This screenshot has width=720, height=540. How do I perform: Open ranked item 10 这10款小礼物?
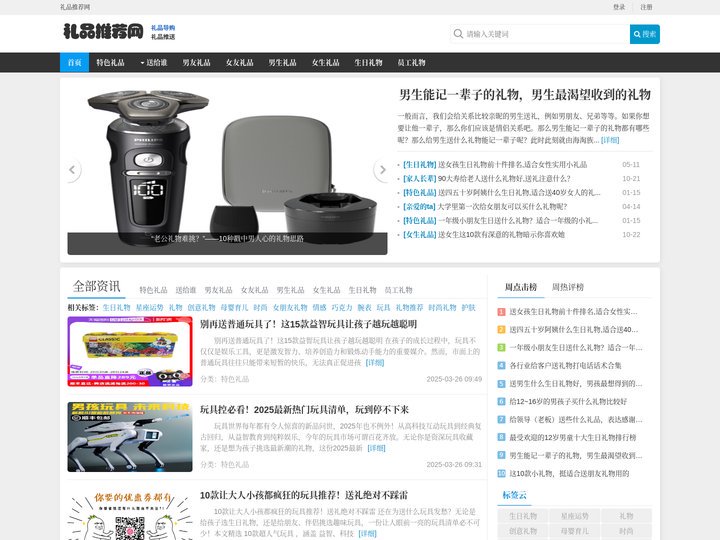(569, 473)
